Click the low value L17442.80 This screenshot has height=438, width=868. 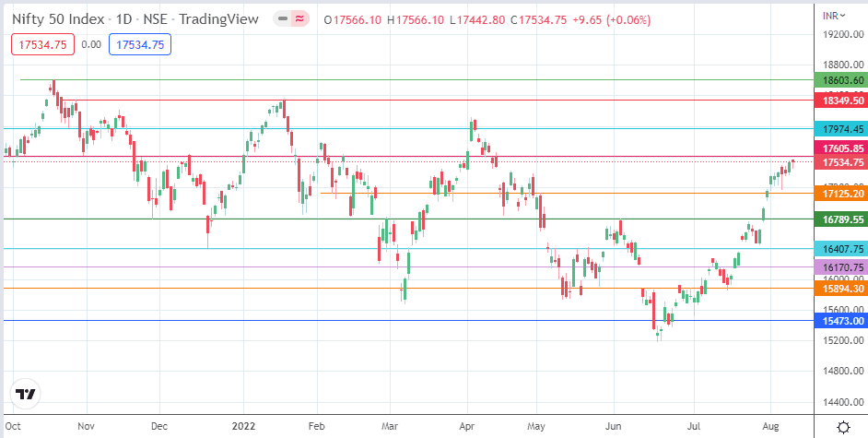(x=477, y=20)
